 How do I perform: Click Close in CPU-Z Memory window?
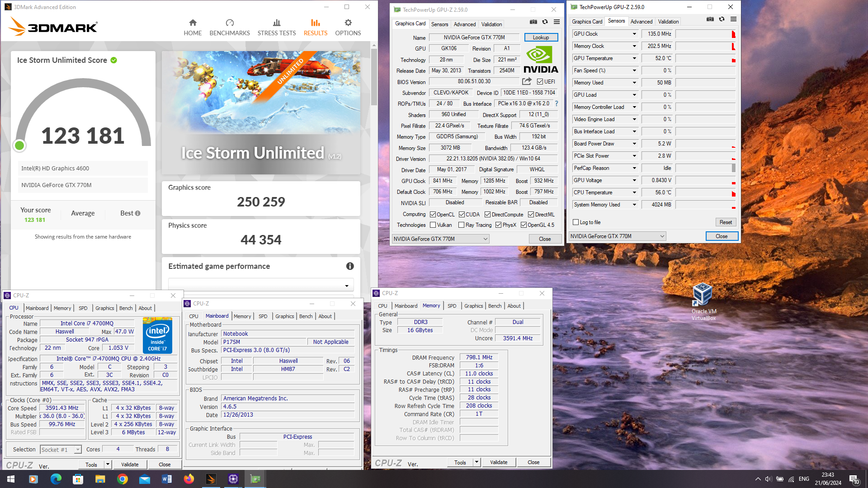click(x=533, y=462)
